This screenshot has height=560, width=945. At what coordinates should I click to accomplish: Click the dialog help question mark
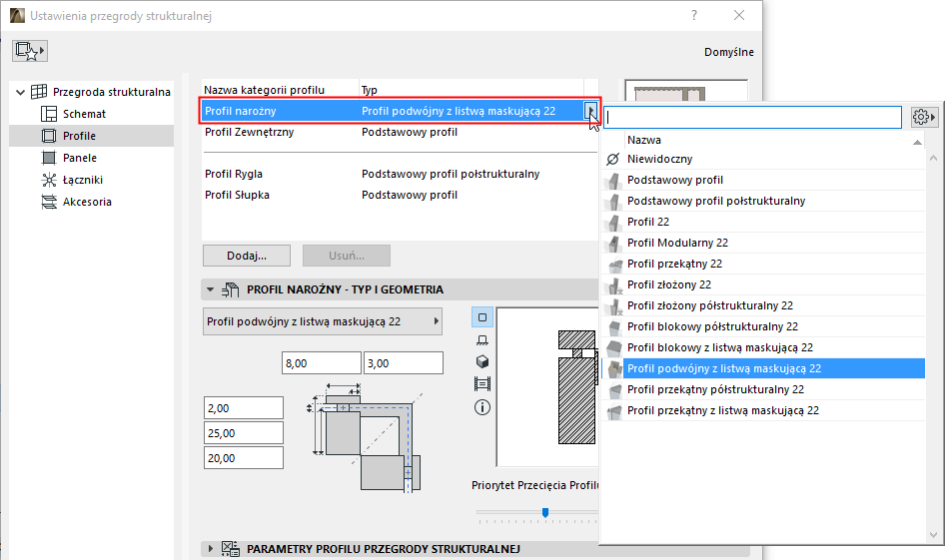pyautogui.click(x=694, y=15)
